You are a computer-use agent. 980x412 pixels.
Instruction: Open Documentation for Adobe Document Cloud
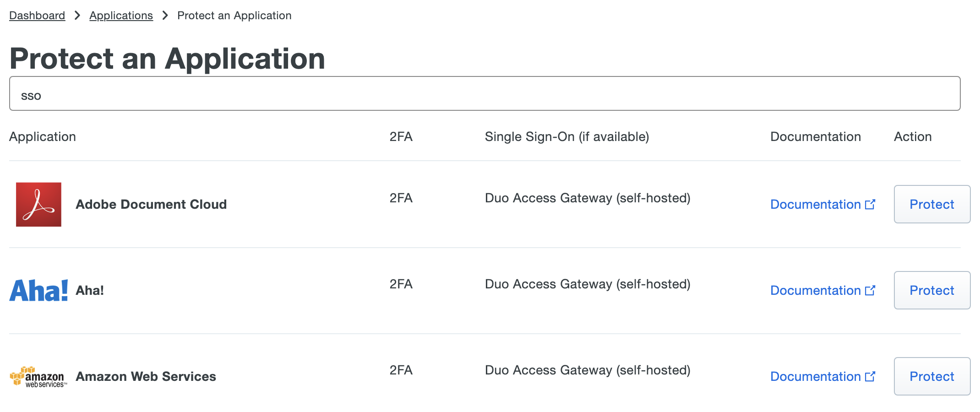point(815,204)
